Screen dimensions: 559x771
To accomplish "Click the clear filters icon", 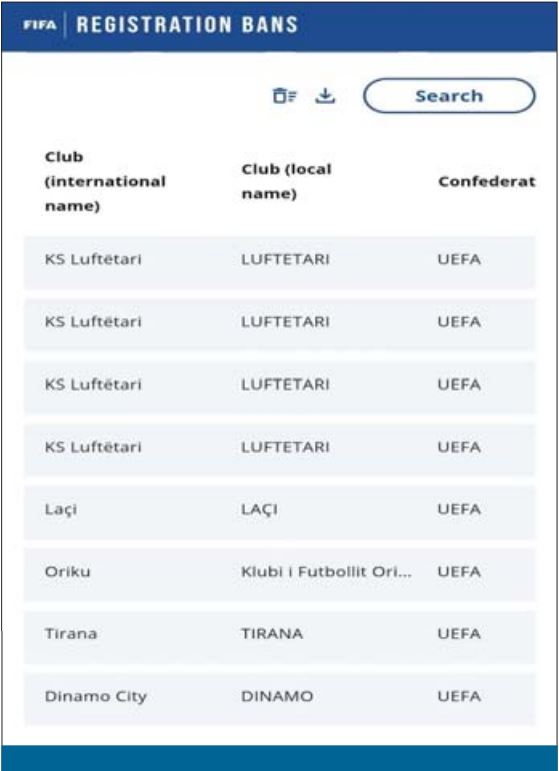I will click(285, 95).
